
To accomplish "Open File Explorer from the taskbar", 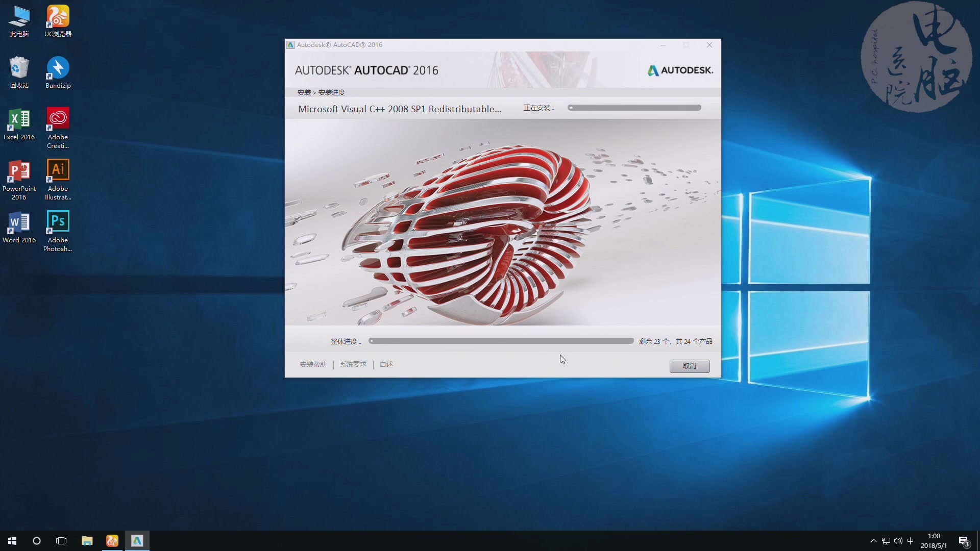I will point(87,541).
